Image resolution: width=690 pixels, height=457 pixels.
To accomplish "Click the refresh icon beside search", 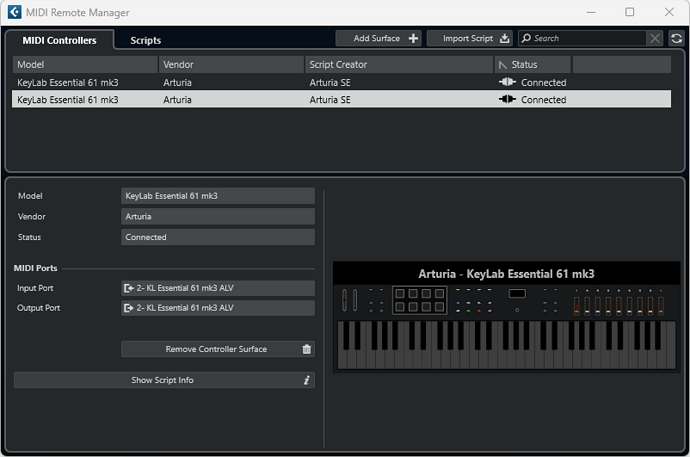I will (676, 38).
